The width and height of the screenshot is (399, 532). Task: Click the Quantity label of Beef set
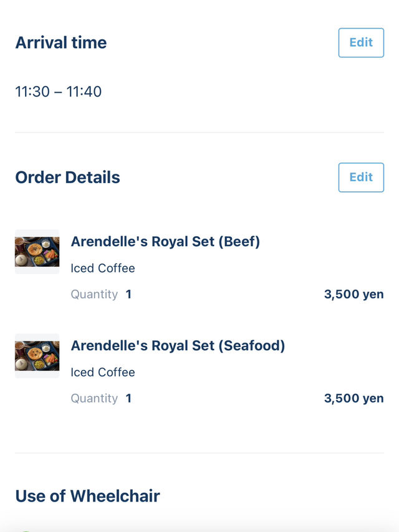click(94, 295)
